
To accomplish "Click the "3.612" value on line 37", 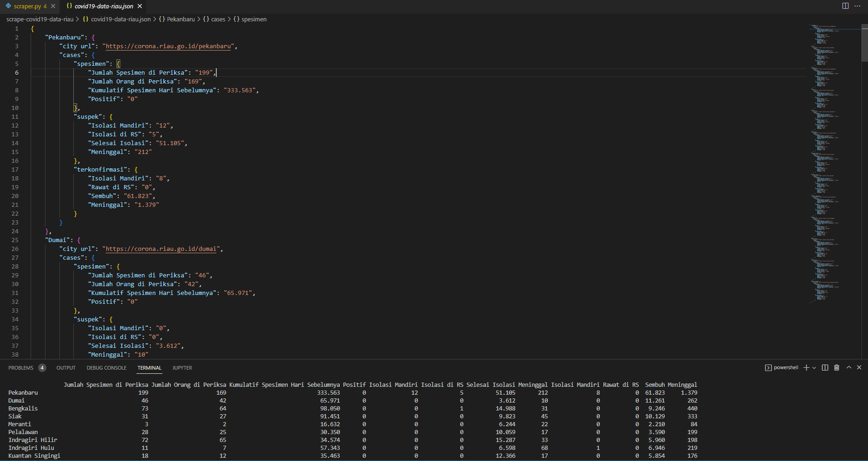I will [x=168, y=346].
